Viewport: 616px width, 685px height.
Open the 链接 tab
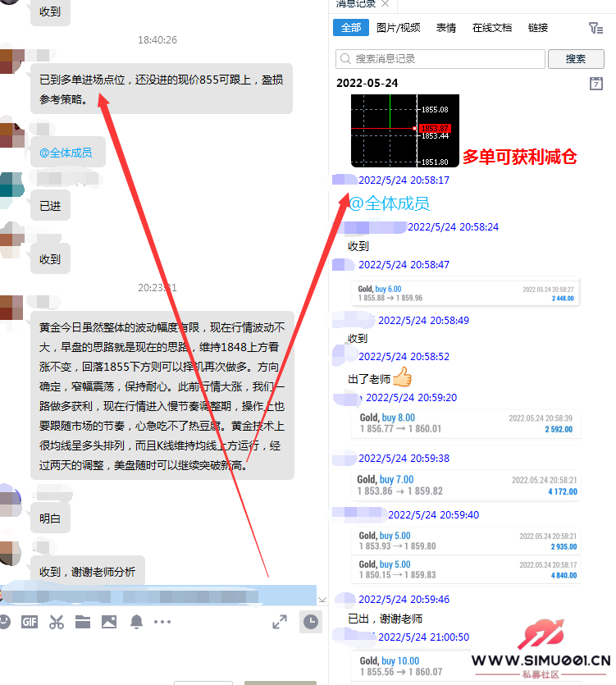pyautogui.click(x=538, y=28)
